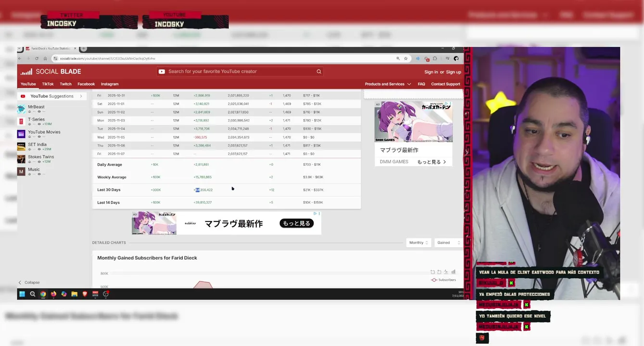Open the media control icon in the browser toolbar
644x346 pixels.
(448, 59)
